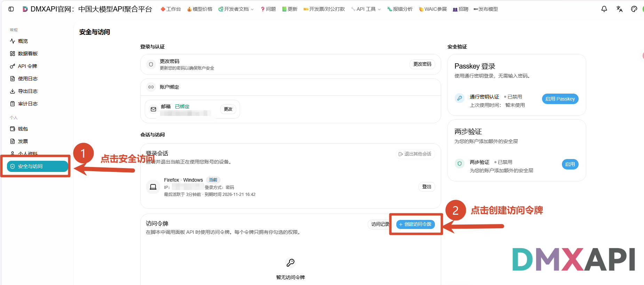The height and width of the screenshot is (285, 644).
Task: Open notifications with the bell icon
Action: coord(604,9)
